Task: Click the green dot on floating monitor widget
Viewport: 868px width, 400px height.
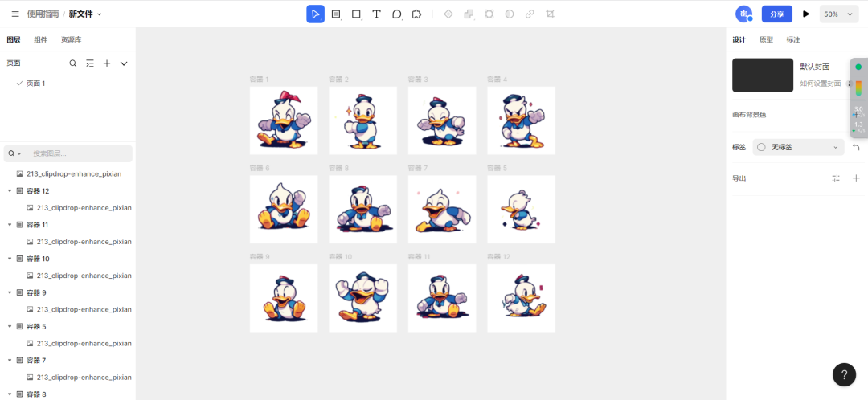Action: [858, 67]
